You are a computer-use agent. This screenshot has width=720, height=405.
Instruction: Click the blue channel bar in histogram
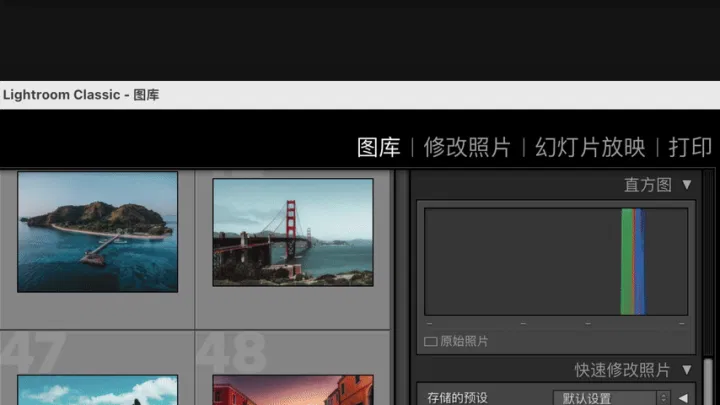click(x=640, y=262)
